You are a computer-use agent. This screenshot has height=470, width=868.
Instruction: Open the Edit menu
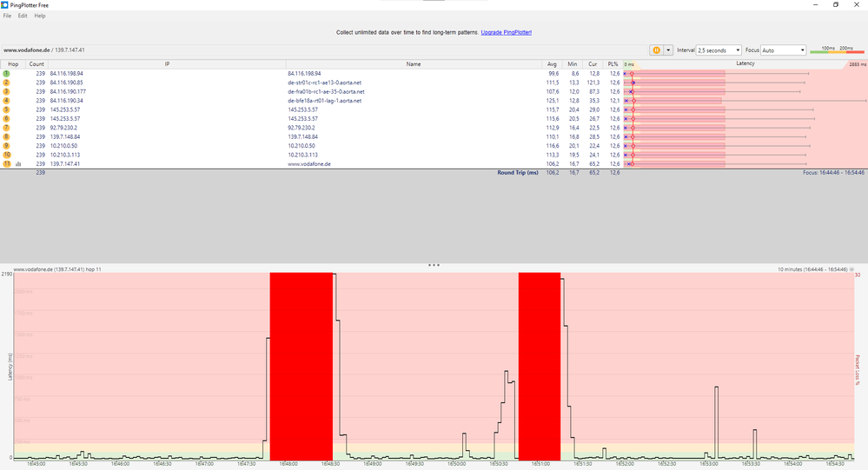pyautogui.click(x=22, y=16)
